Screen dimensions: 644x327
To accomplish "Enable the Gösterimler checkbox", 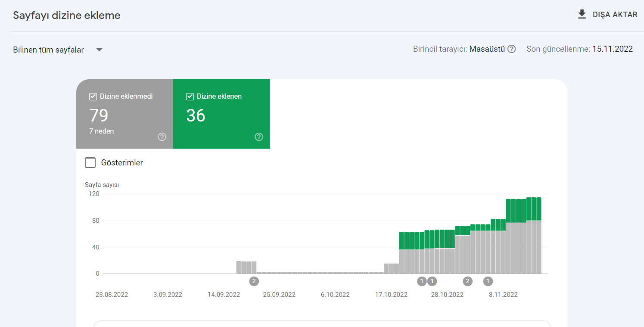I will [90, 163].
